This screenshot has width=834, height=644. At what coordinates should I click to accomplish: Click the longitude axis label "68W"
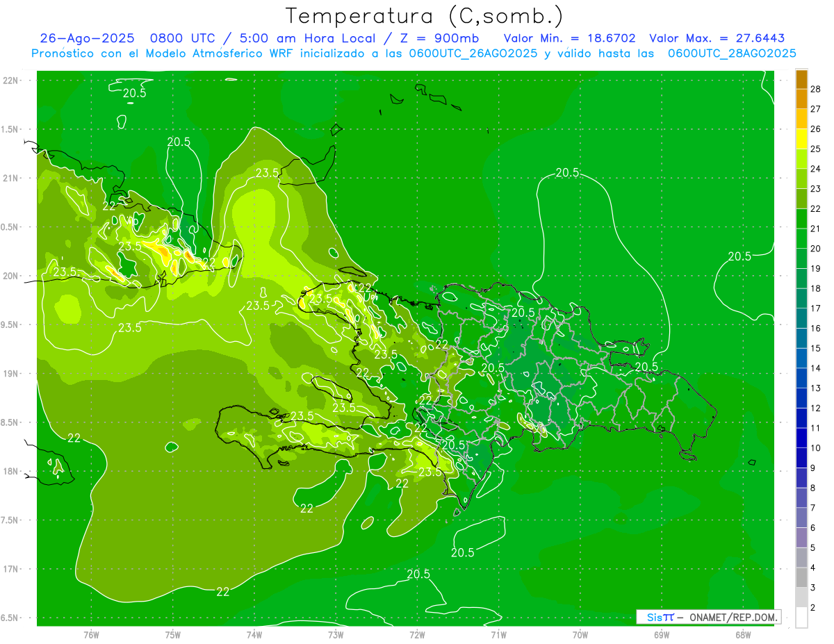pyautogui.click(x=742, y=634)
